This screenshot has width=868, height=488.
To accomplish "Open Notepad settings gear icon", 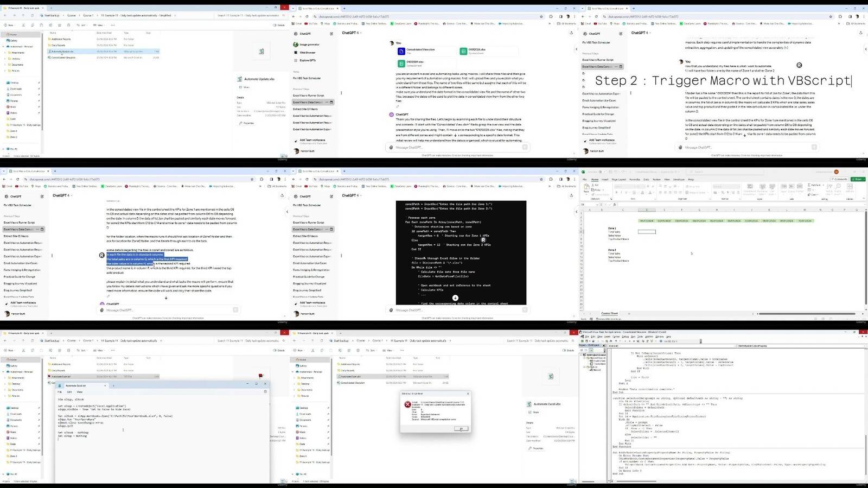I will coord(265,391).
